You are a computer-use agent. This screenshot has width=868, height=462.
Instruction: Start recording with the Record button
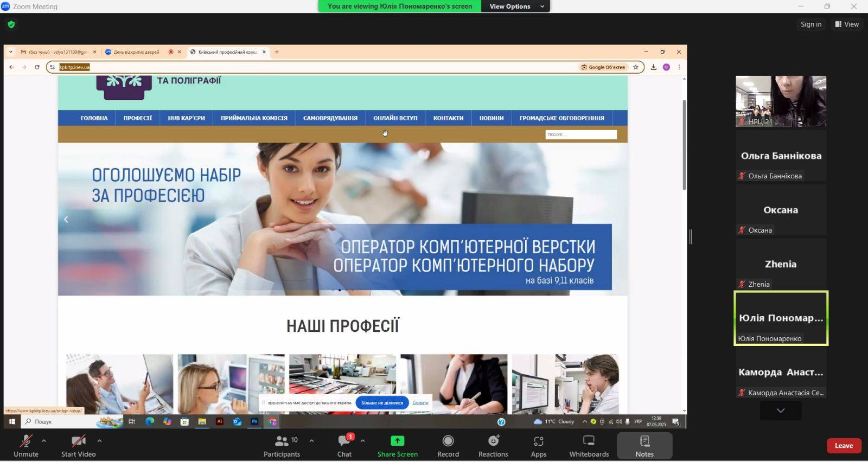[x=448, y=446]
